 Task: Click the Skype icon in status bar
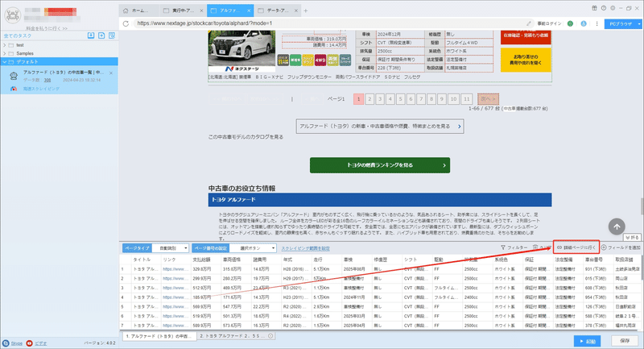tap(6, 343)
